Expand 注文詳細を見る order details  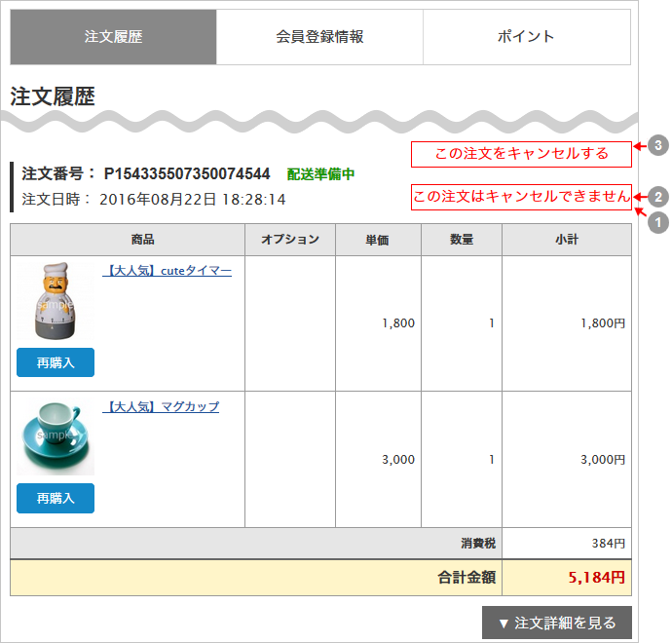(x=556, y=623)
